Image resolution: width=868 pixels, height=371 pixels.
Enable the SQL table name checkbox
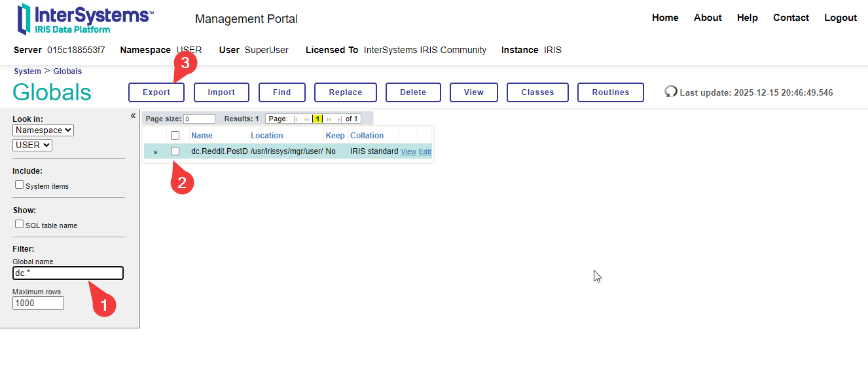click(19, 224)
